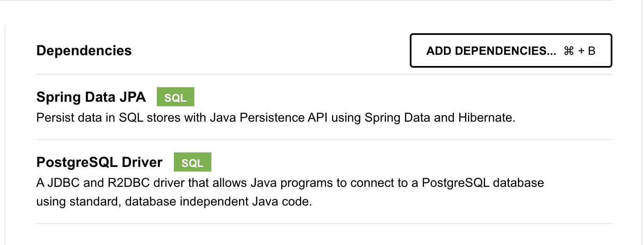Click the "B" shortcut letter in the button
644x245 pixels.
coord(592,51)
